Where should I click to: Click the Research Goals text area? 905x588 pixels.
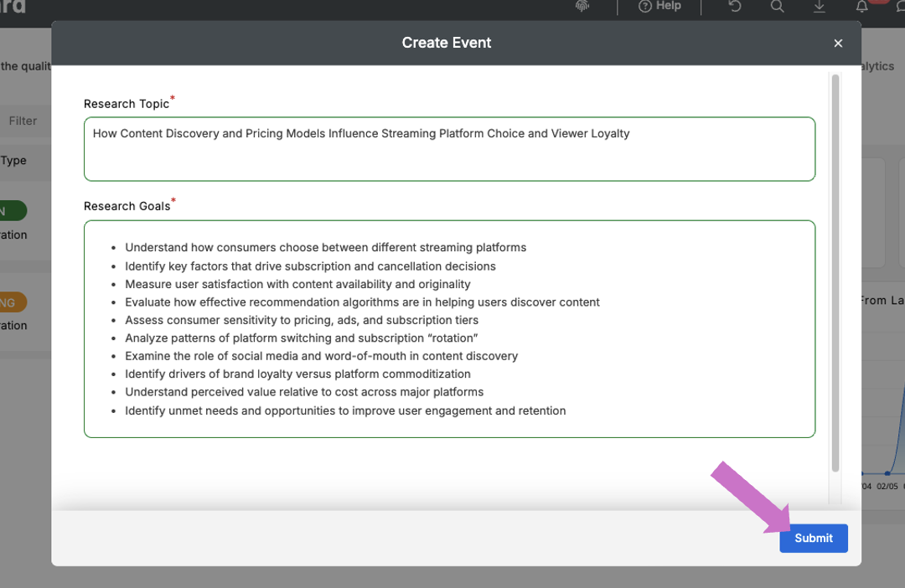point(449,328)
